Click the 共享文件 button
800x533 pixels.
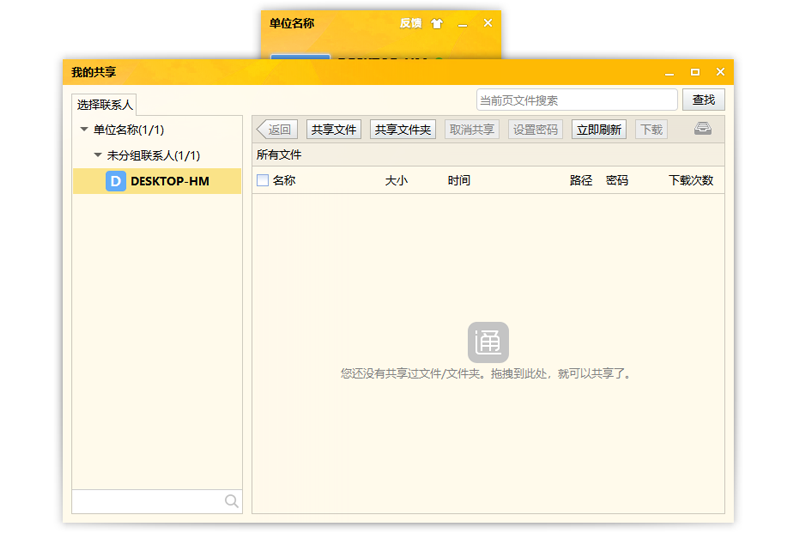coord(334,129)
